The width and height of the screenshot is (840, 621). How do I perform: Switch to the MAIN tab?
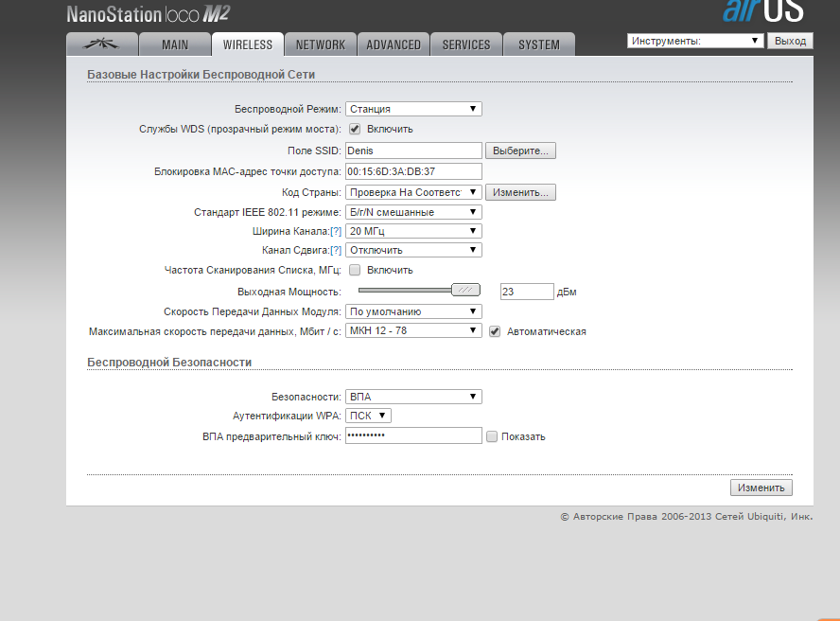[175, 44]
